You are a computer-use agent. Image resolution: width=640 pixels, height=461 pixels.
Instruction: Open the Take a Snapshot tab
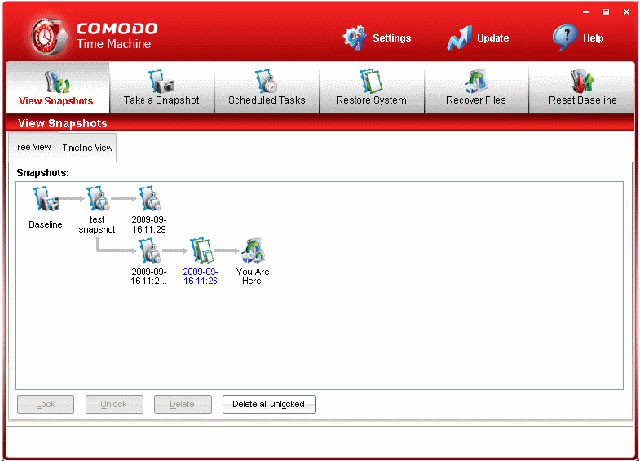pos(161,88)
